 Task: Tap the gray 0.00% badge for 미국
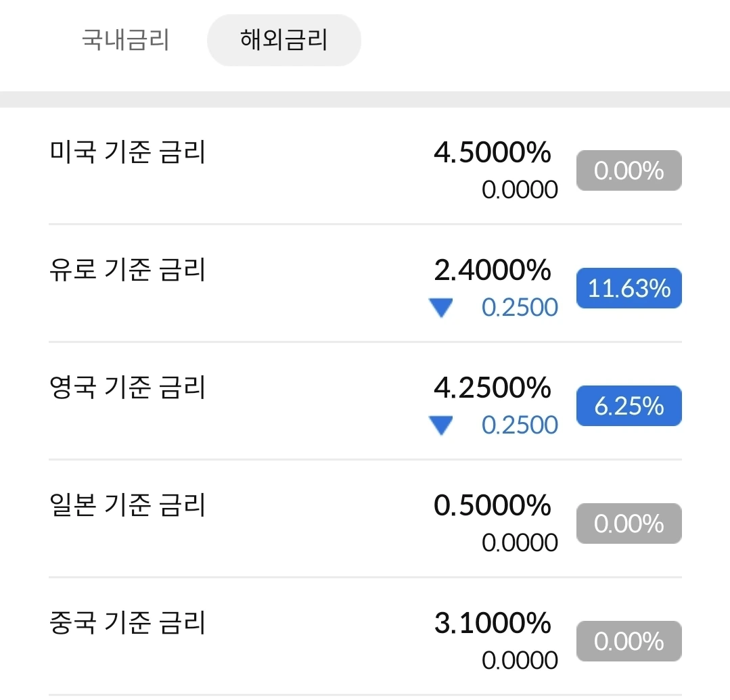[629, 171]
